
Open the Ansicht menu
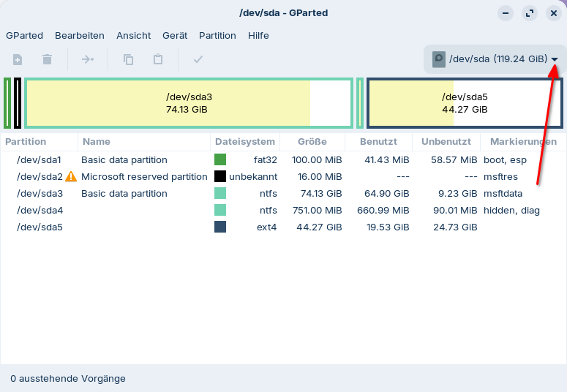[x=133, y=35]
